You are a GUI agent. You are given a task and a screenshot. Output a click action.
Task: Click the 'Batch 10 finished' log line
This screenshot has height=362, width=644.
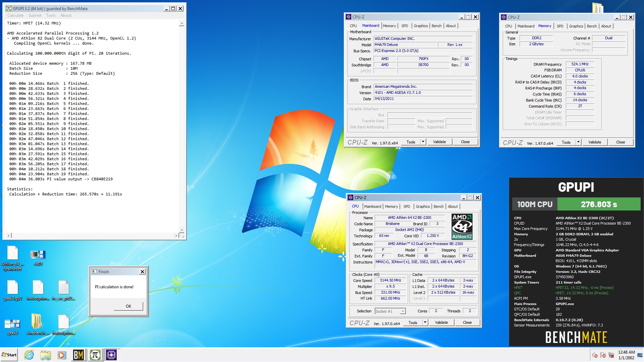[49, 129]
